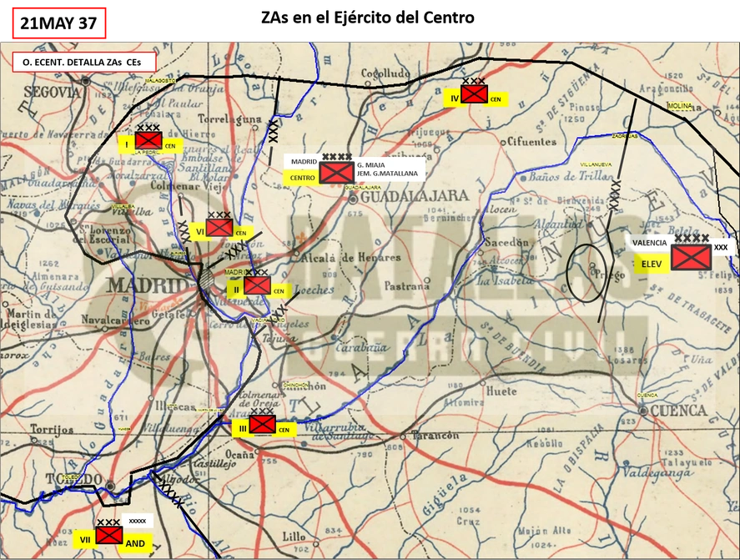Click the 21MAY 37 date box
740x560 pixels.
59,23
